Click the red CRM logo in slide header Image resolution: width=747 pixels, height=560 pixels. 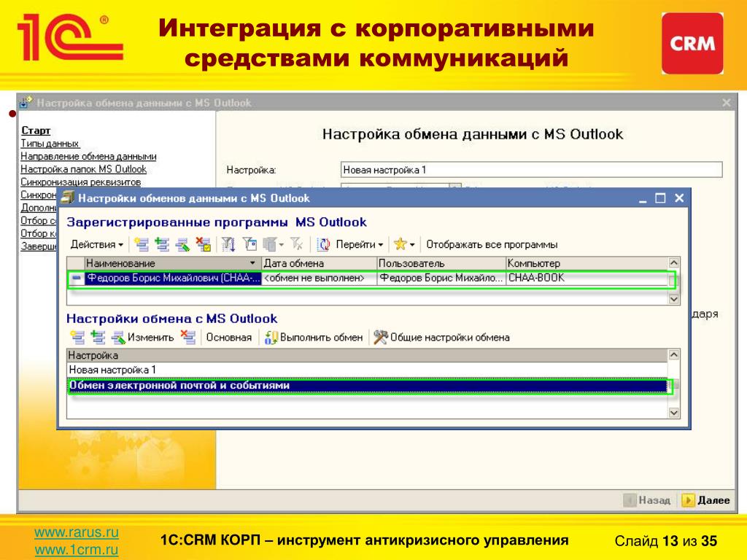click(692, 43)
